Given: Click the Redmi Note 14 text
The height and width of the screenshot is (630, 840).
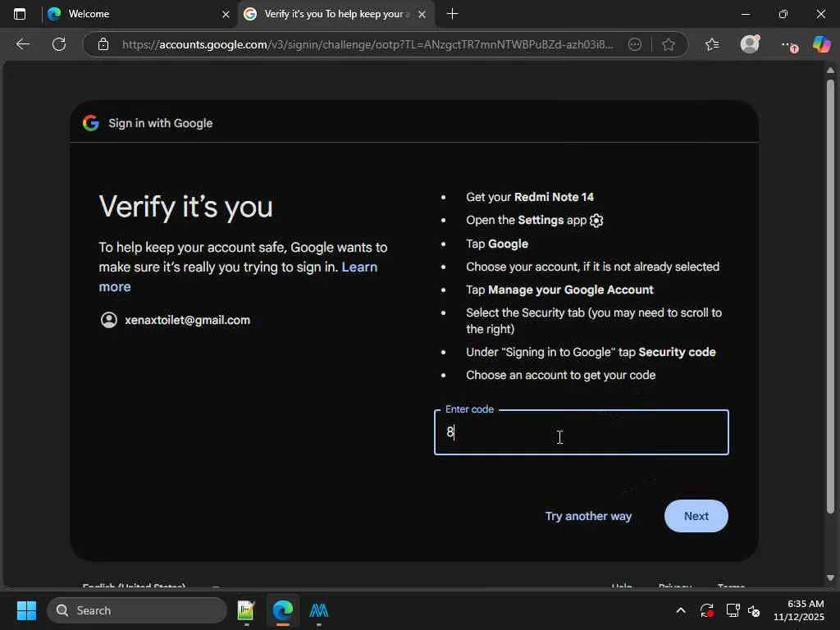Looking at the screenshot, I should tap(554, 197).
